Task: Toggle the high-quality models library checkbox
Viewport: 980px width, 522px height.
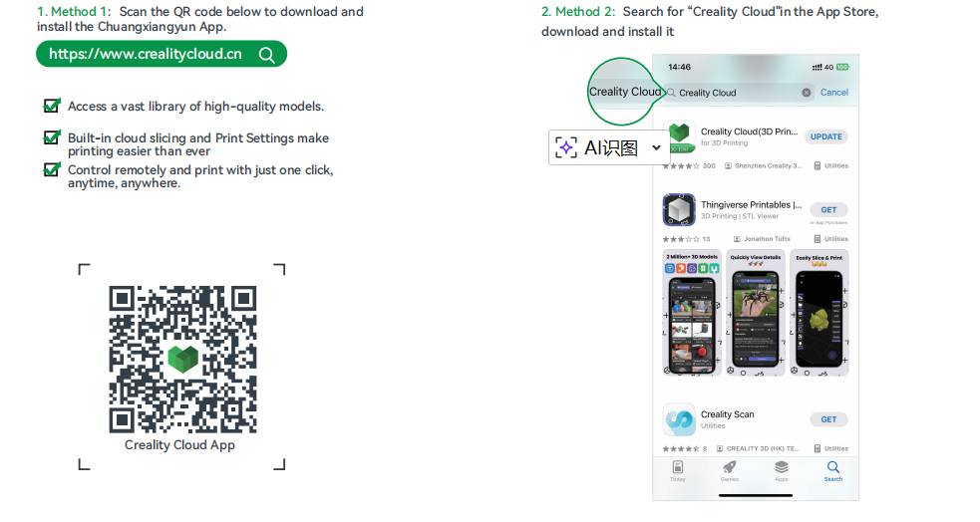Action: (x=52, y=105)
